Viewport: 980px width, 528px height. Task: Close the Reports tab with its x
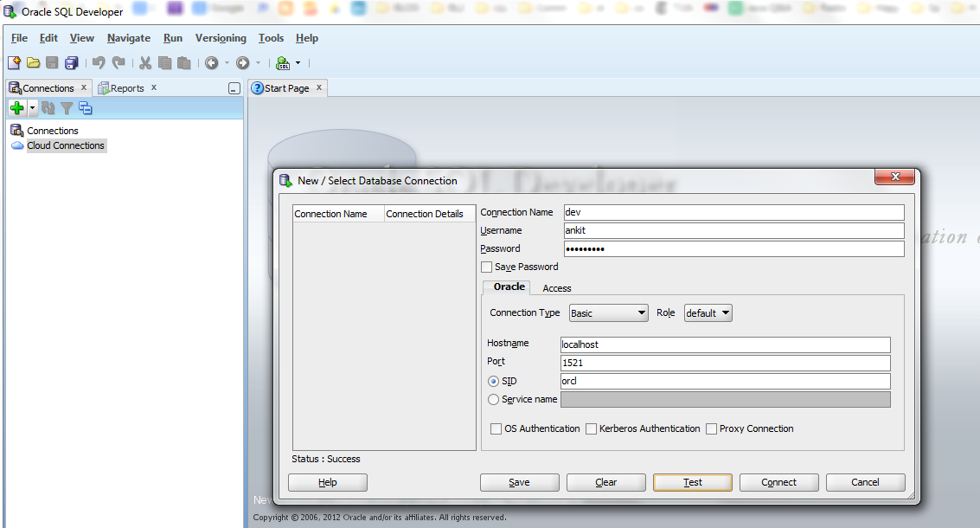(x=154, y=87)
